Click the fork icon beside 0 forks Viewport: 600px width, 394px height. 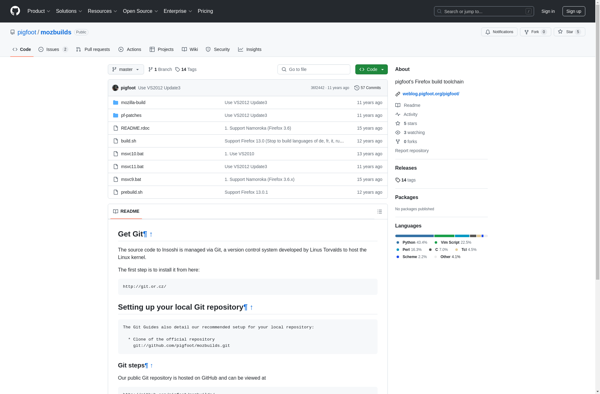point(398,142)
